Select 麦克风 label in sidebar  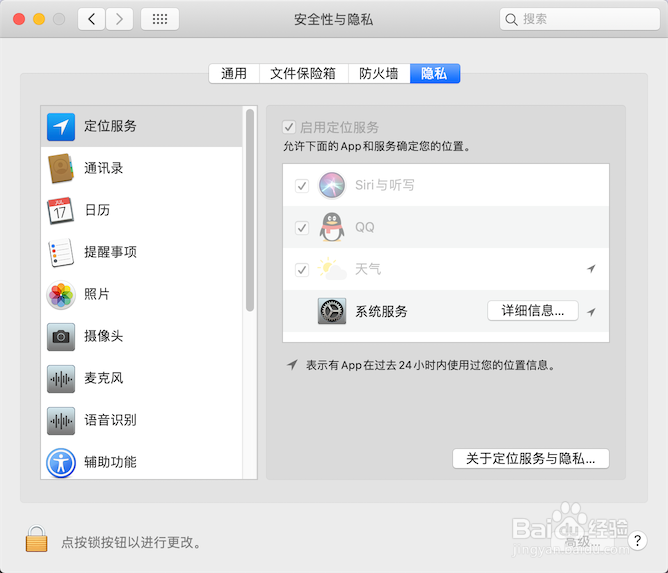pyautogui.click(x=104, y=378)
